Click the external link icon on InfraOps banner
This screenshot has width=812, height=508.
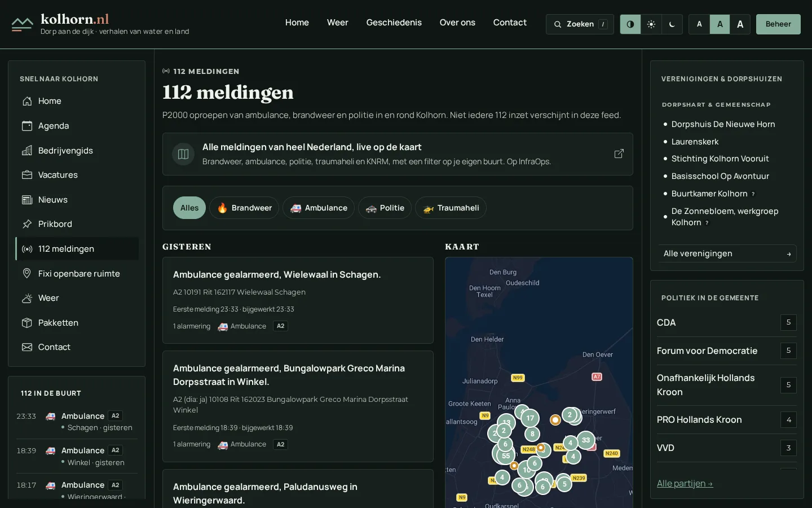pos(619,154)
